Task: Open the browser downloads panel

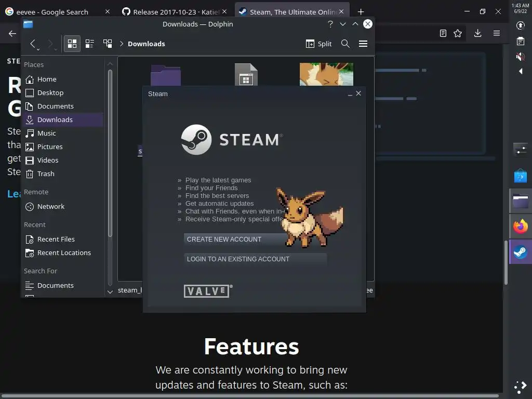Action: coord(478,33)
